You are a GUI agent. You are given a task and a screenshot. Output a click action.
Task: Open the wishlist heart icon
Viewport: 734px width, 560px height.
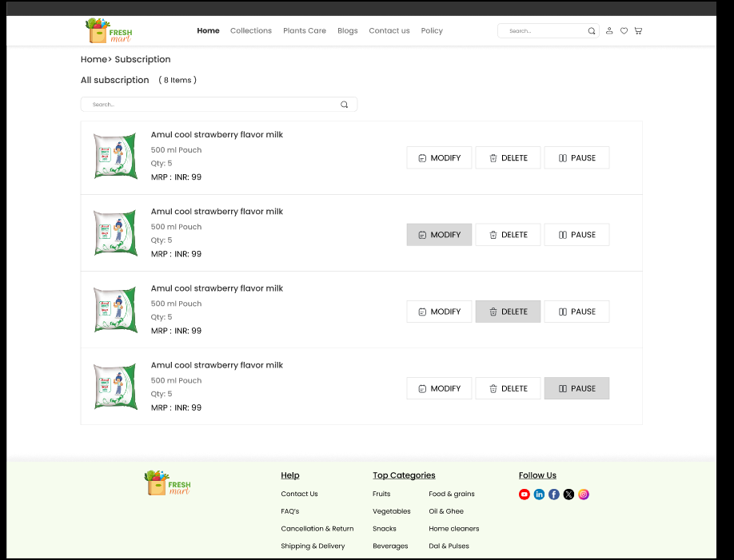624,31
